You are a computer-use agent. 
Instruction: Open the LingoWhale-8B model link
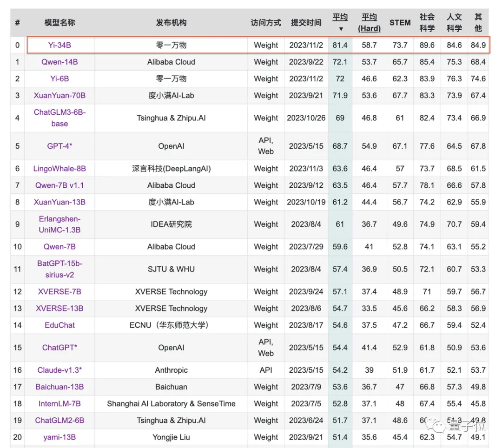coord(59,168)
